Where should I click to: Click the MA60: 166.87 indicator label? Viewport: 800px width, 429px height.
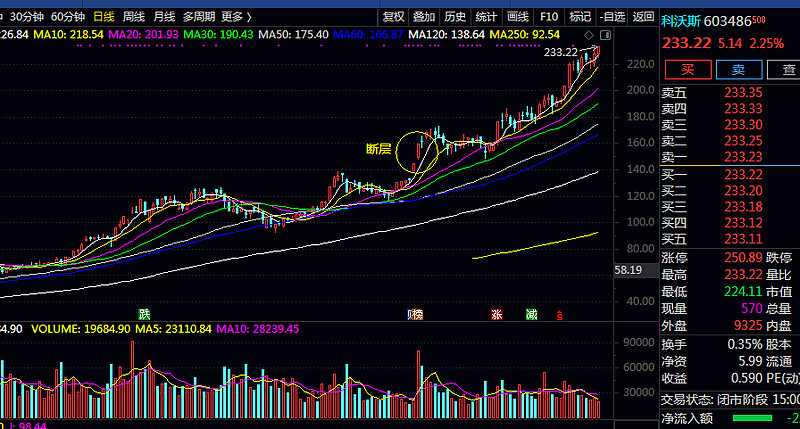coord(368,35)
